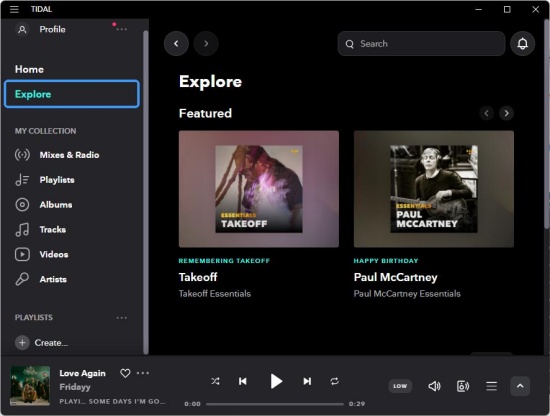Open the play queue list icon
The width and height of the screenshot is (550, 416).
point(491,386)
